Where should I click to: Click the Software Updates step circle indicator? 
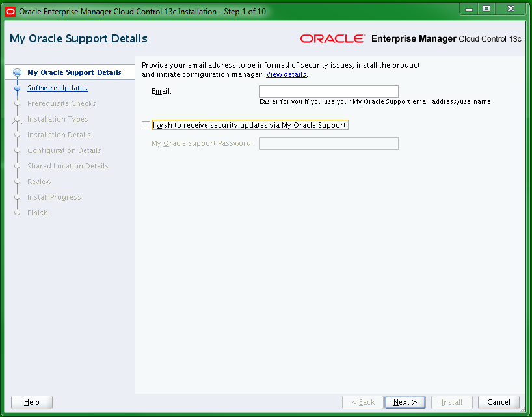click(18, 88)
